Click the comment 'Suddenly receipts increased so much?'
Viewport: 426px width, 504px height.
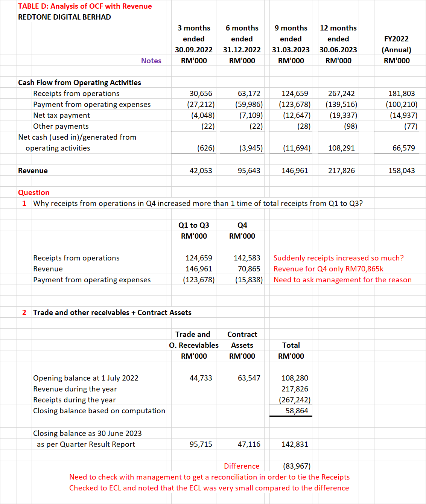(339, 258)
